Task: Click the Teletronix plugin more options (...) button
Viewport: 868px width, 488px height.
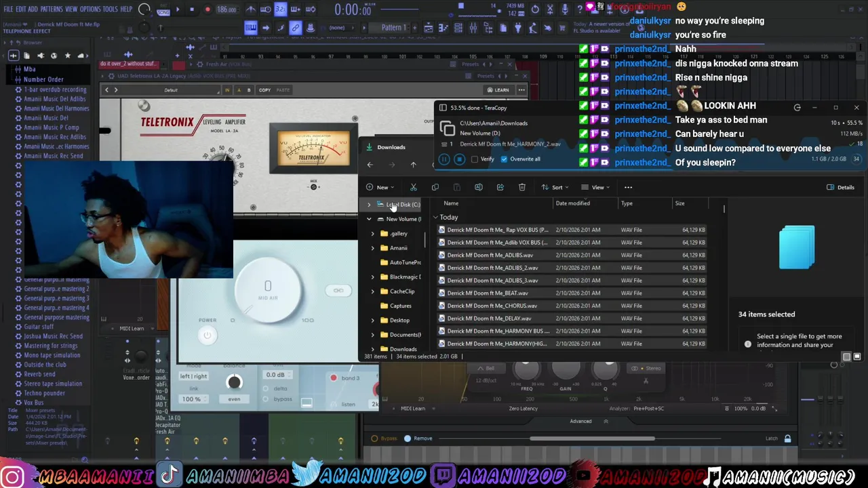Action: coord(521,90)
